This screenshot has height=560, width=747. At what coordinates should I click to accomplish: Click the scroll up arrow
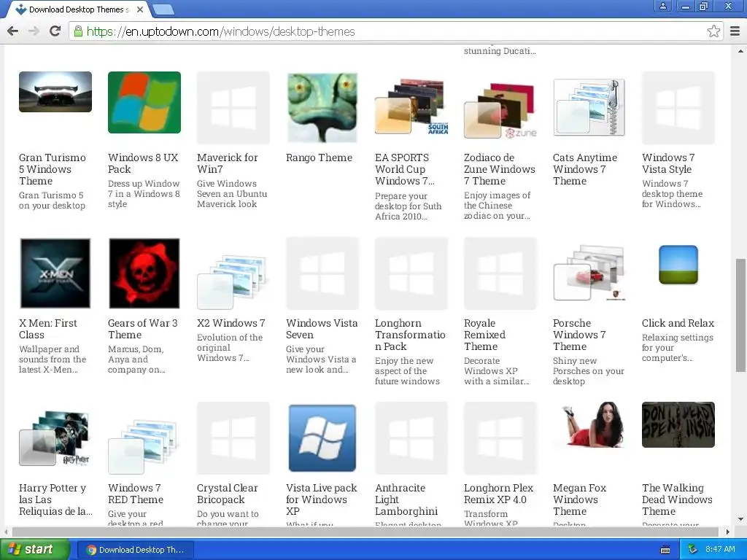click(x=740, y=51)
